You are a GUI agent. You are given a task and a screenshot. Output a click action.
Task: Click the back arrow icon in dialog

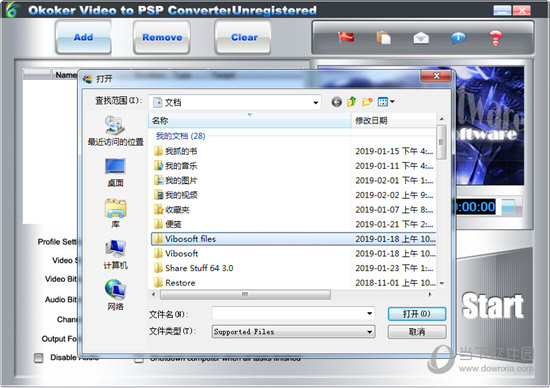[x=336, y=102]
